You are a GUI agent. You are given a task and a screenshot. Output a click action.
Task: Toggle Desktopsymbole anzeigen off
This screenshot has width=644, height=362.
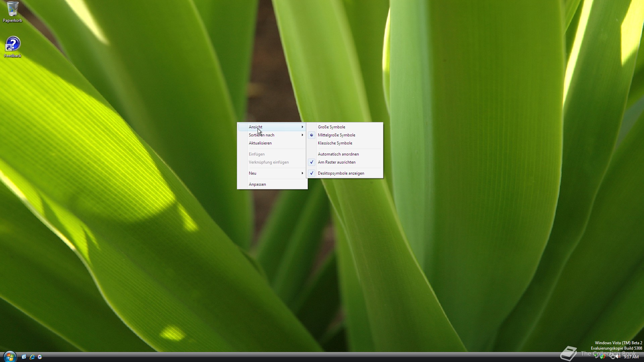tap(345, 173)
